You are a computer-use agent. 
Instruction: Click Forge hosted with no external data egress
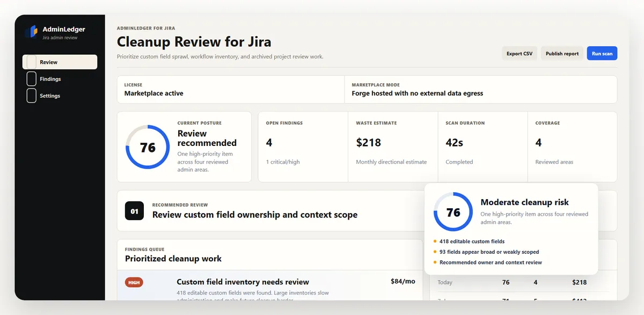[418, 93]
